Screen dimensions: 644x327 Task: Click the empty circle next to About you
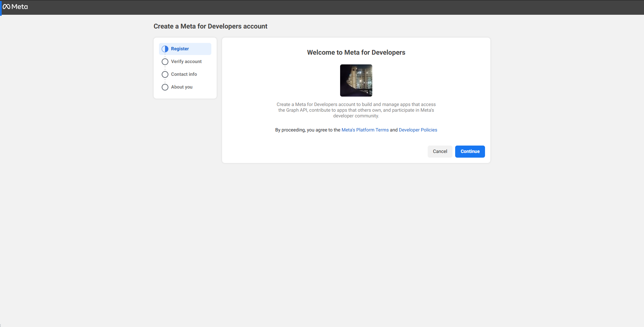click(x=165, y=87)
